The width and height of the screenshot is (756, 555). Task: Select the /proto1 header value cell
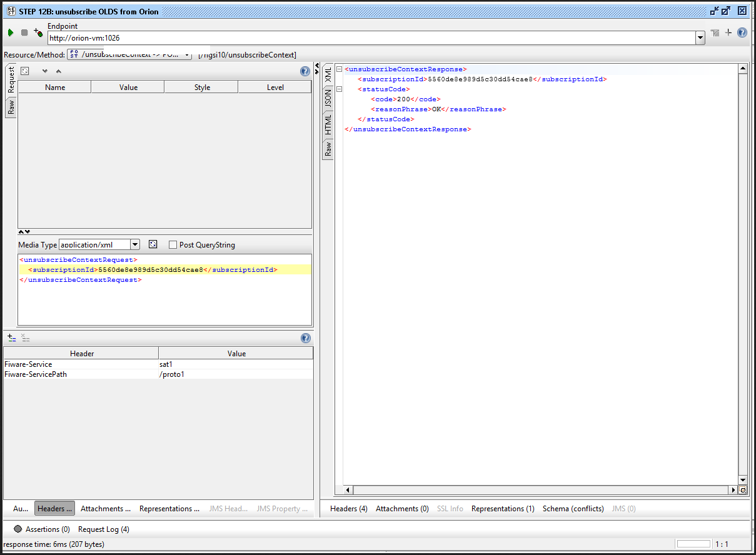point(236,374)
